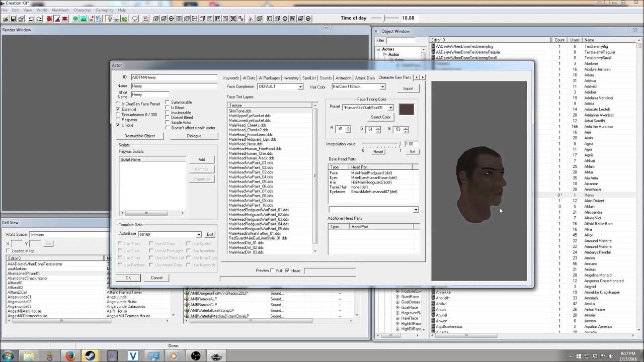Click the interpolation Reset button
Screen dimensions: 644x362
(378, 151)
